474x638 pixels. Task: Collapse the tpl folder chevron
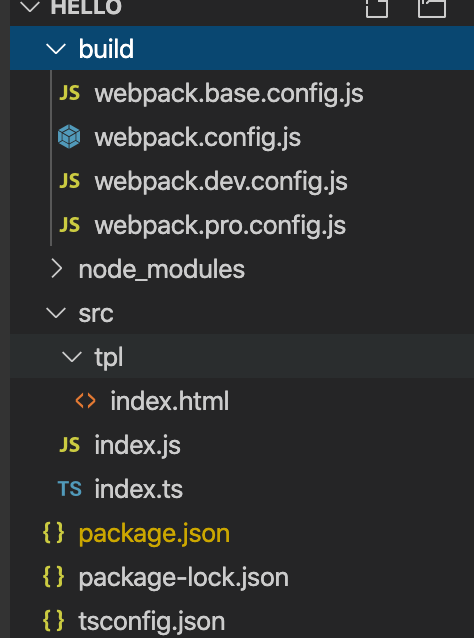pyautogui.click(x=72, y=357)
